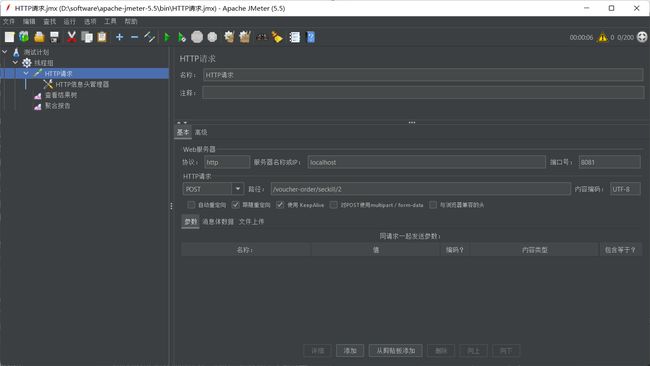Switch to the 消息体数据 tab
This screenshot has width=650, height=366.
pos(218,222)
